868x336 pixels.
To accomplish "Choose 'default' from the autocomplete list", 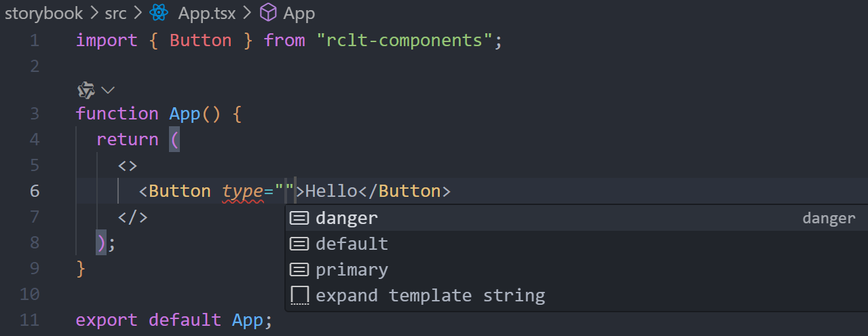I will click(x=576, y=244).
